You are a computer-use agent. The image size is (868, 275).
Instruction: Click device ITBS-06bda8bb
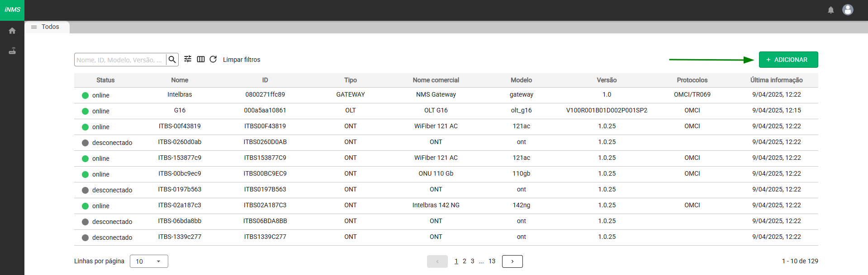[x=180, y=221]
